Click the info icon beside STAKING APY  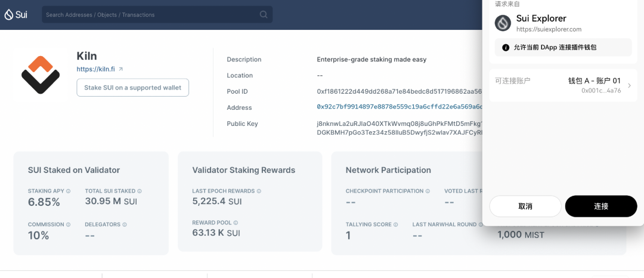(69, 191)
